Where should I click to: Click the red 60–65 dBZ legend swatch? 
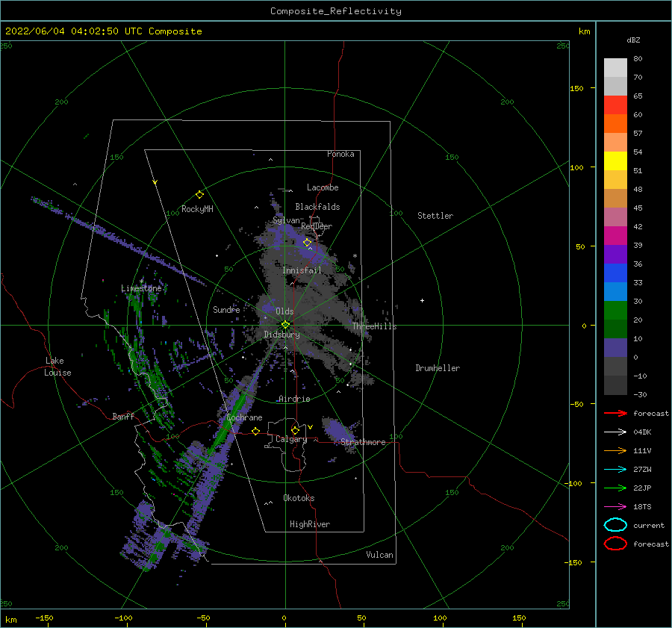click(x=615, y=105)
